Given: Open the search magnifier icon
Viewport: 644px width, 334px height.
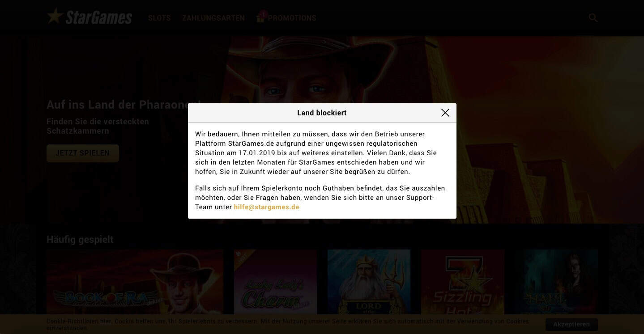Looking at the screenshot, I should click(593, 18).
